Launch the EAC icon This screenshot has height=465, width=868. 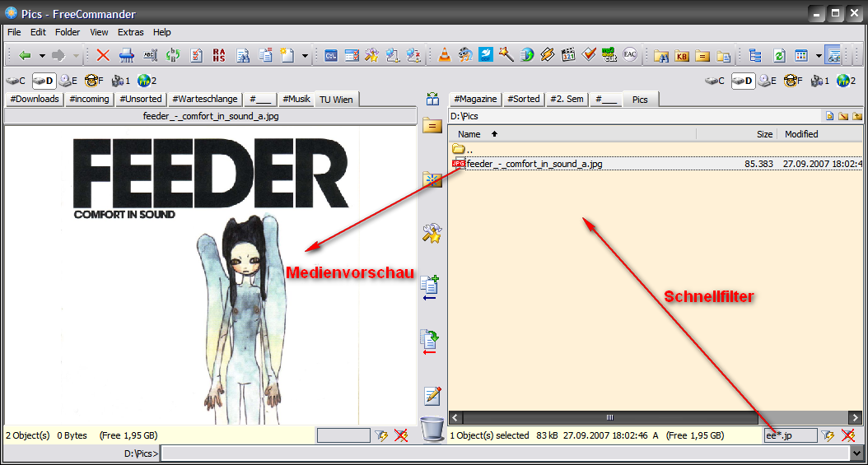pyautogui.click(x=630, y=54)
